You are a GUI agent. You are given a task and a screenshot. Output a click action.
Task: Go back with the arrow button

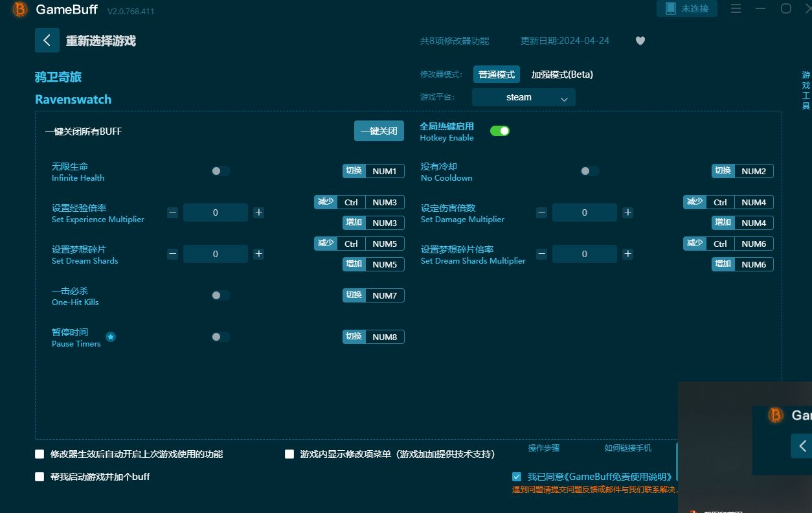[x=47, y=40]
